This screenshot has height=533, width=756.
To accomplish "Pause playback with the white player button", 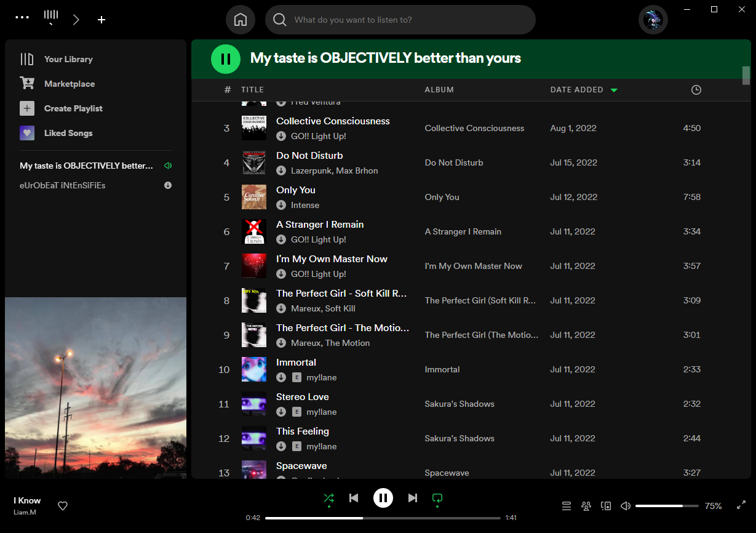I will pyautogui.click(x=383, y=498).
